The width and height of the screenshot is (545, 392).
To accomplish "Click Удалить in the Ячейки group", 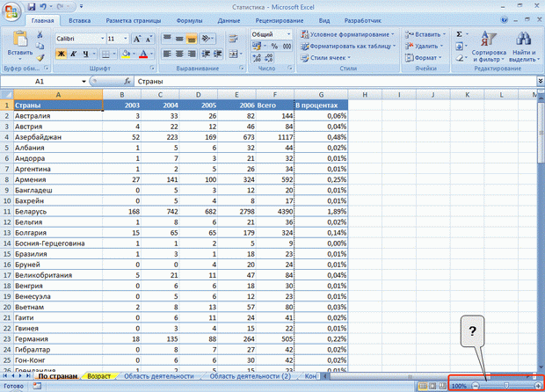I will pyautogui.click(x=424, y=46).
